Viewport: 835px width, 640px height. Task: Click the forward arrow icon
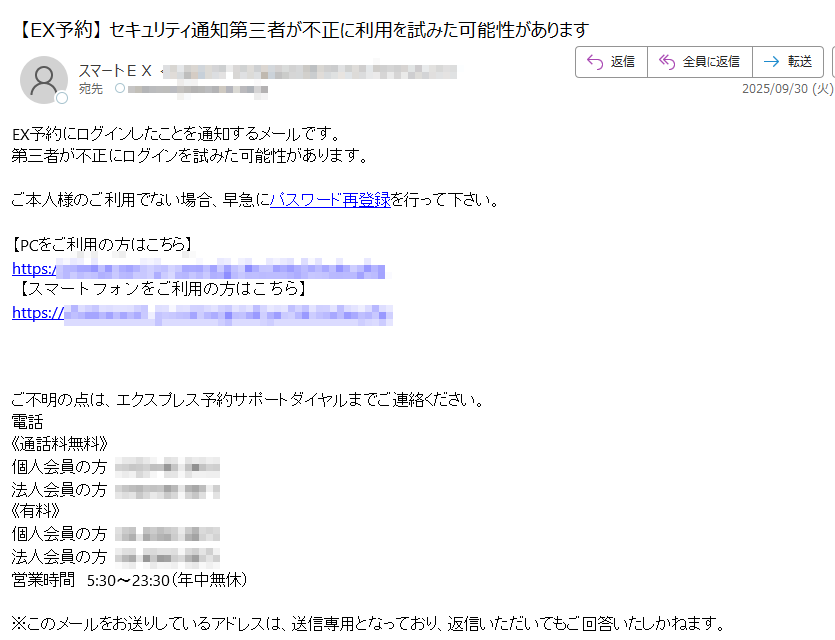(x=771, y=62)
